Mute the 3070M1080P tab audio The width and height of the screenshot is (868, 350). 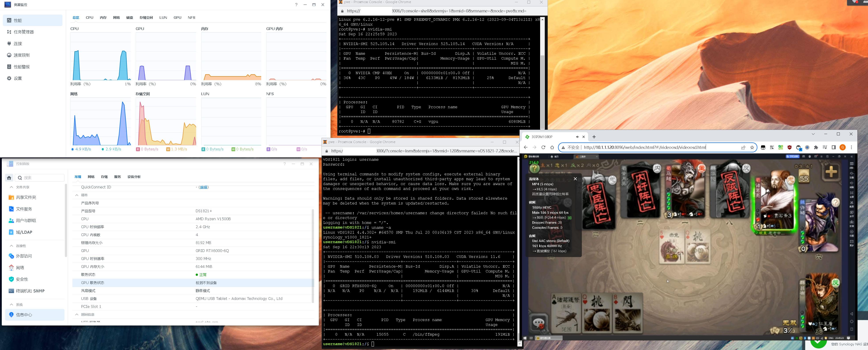(x=577, y=137)
